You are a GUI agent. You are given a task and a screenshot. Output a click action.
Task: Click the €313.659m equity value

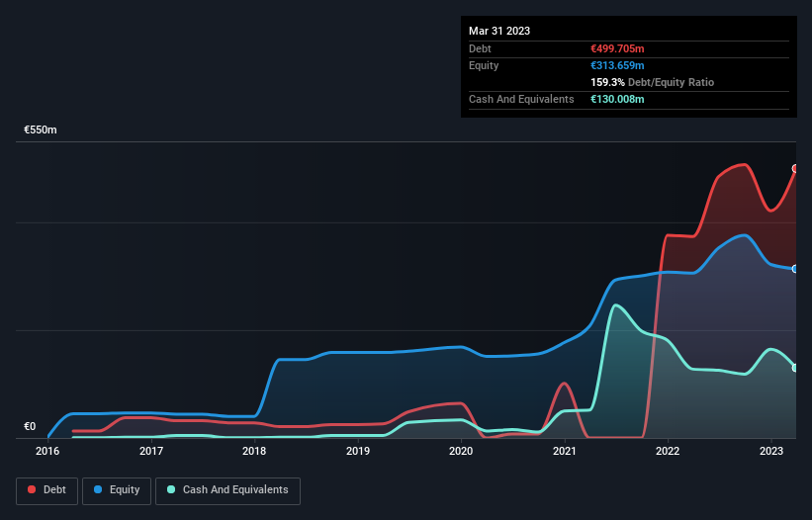[x=617, y=65]
